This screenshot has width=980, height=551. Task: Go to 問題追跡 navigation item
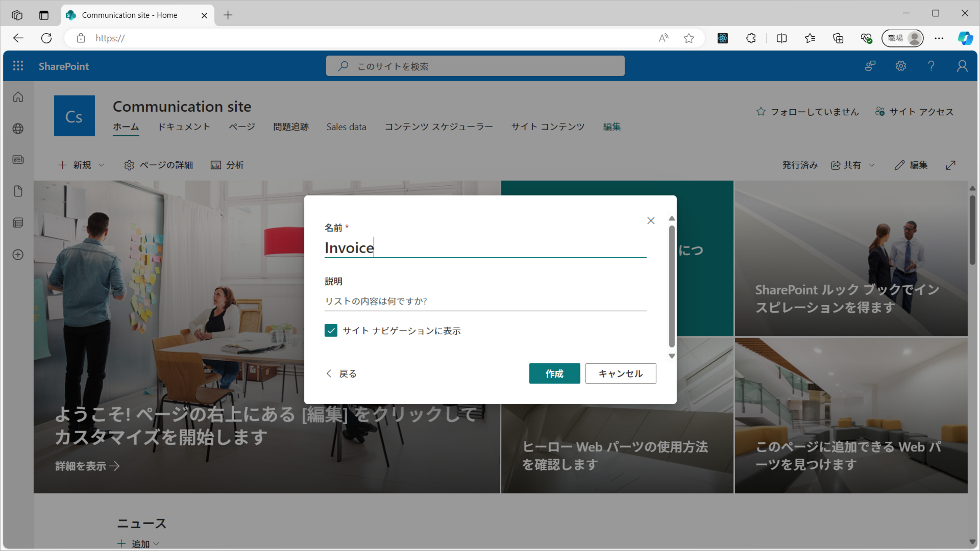[x=290, y=127]
